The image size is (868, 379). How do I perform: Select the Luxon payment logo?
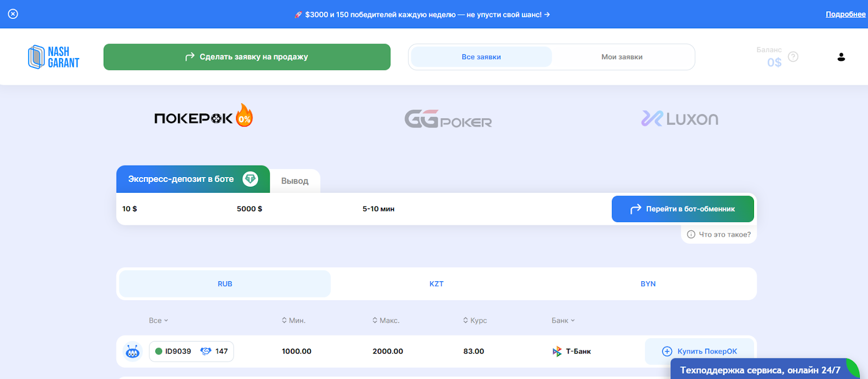pyautogui.click(x=679, y=118)
